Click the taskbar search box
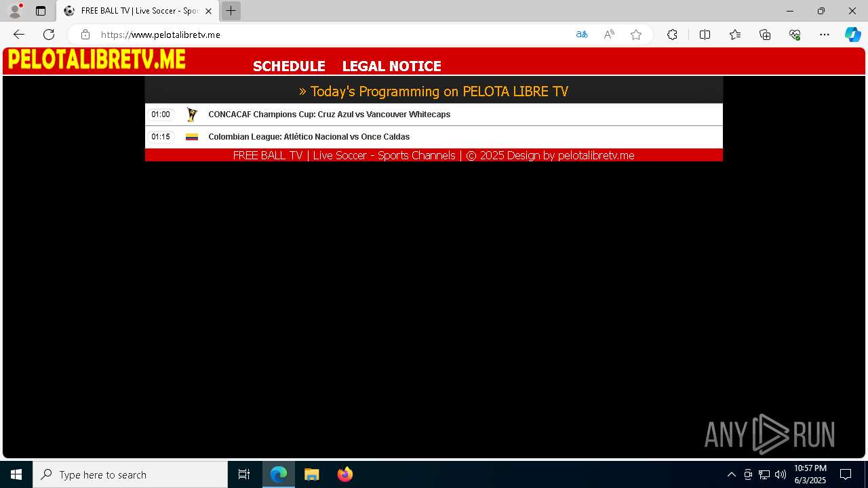868x488 pixels. coord(130,474)
